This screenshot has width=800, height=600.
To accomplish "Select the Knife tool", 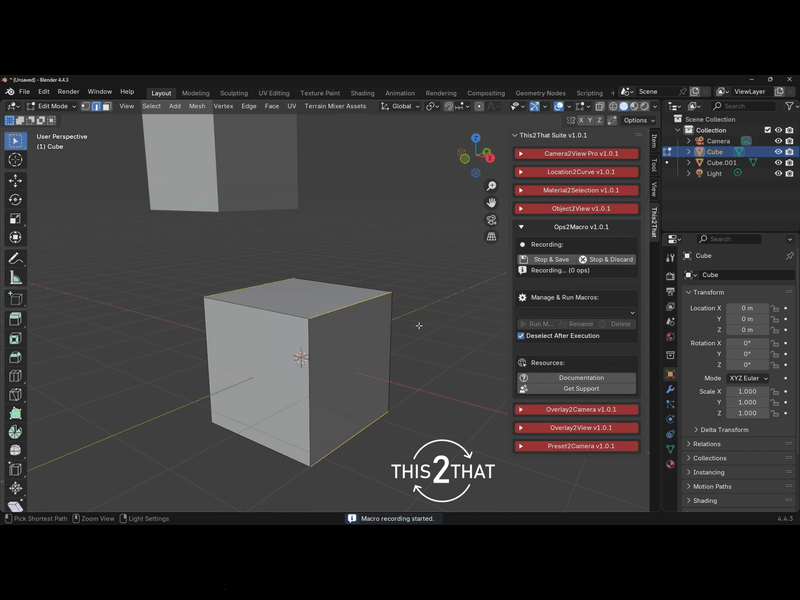I will click(x=15, y=394).
